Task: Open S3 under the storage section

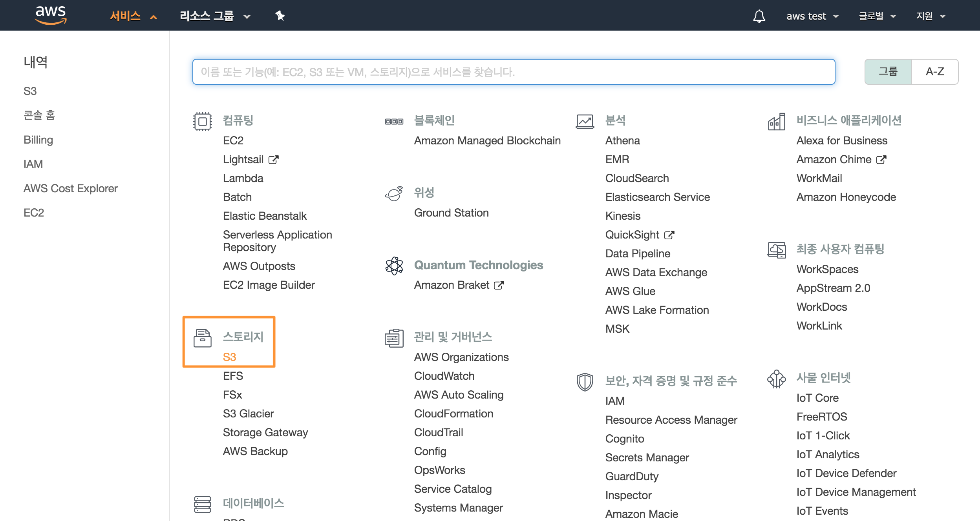Action: pos(229,357)
